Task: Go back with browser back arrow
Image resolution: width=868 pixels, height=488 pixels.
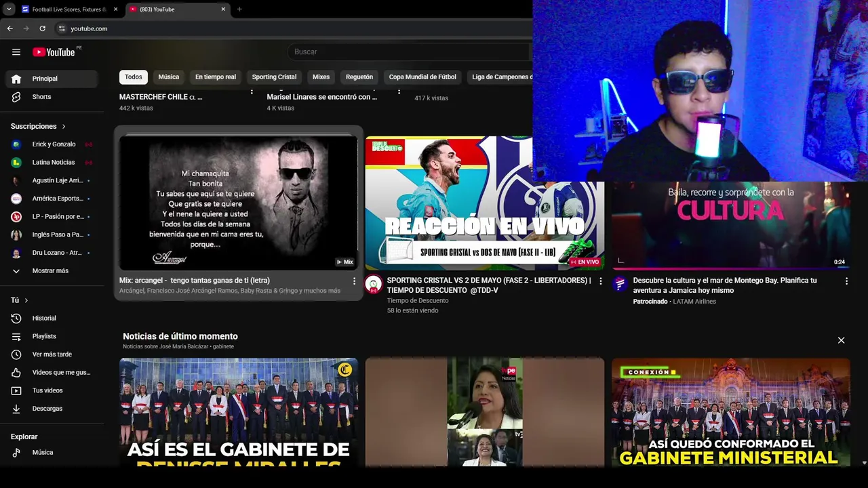Action: click(x=10, y=28)
